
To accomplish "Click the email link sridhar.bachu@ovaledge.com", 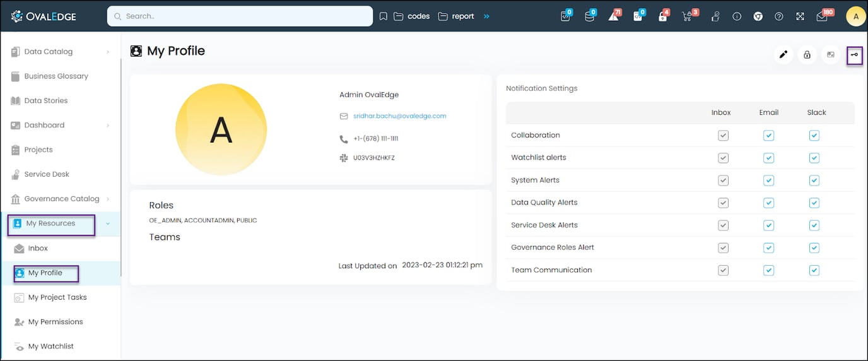I will click(400, 116).
